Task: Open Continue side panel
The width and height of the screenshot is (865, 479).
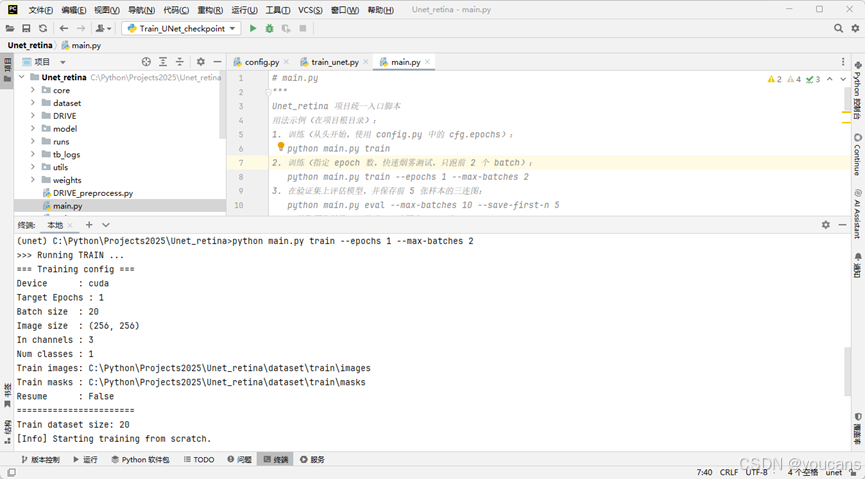Action: pyautogui.click(x=858, y=155)
